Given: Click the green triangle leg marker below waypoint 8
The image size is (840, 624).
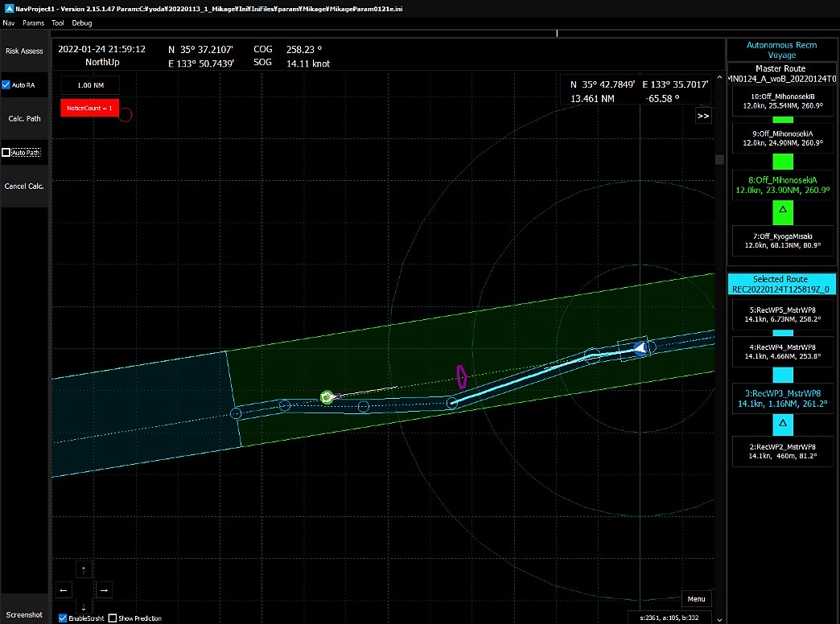Looking at the screenshot, I should pyautogui.click(x=783, y=211).
